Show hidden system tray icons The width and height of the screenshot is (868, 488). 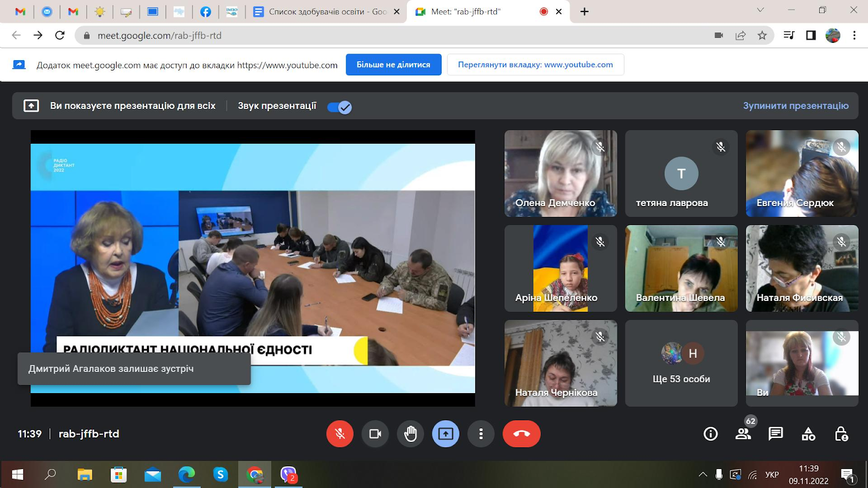tap(703, 474)
